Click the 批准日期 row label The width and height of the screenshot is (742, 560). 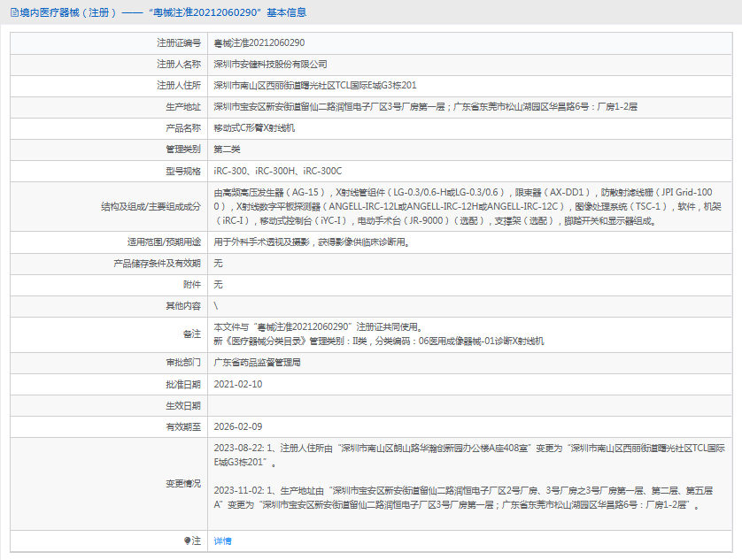tap(183, 385)
